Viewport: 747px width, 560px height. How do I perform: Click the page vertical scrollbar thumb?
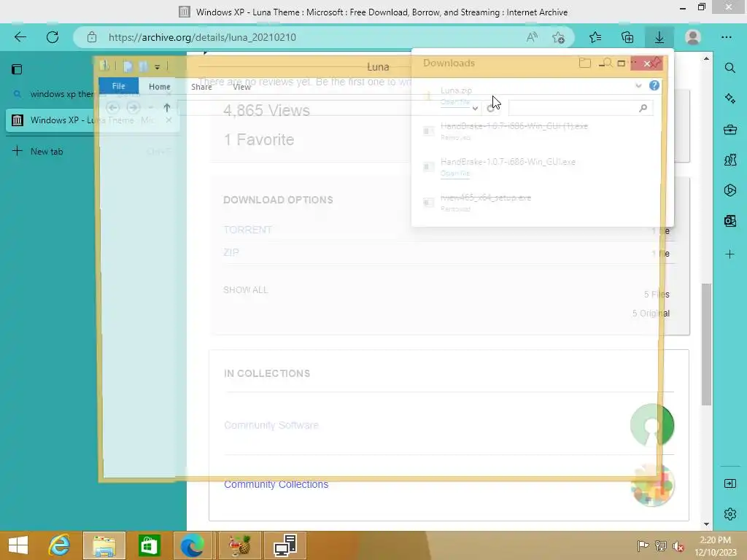(x=706, y=344)
